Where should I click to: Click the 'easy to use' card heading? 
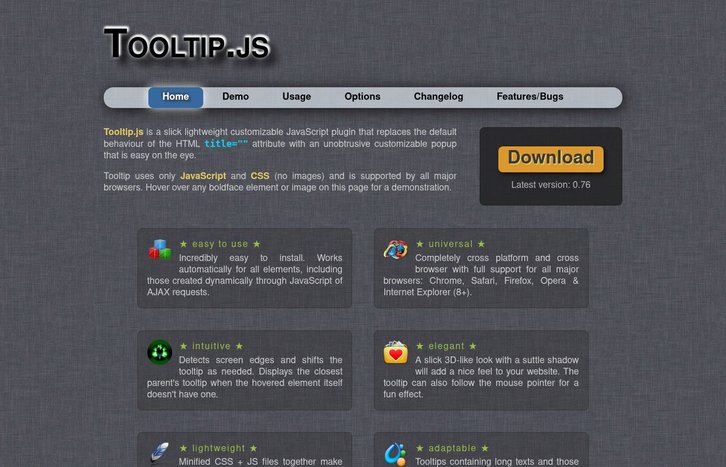[x=220, y=244]
